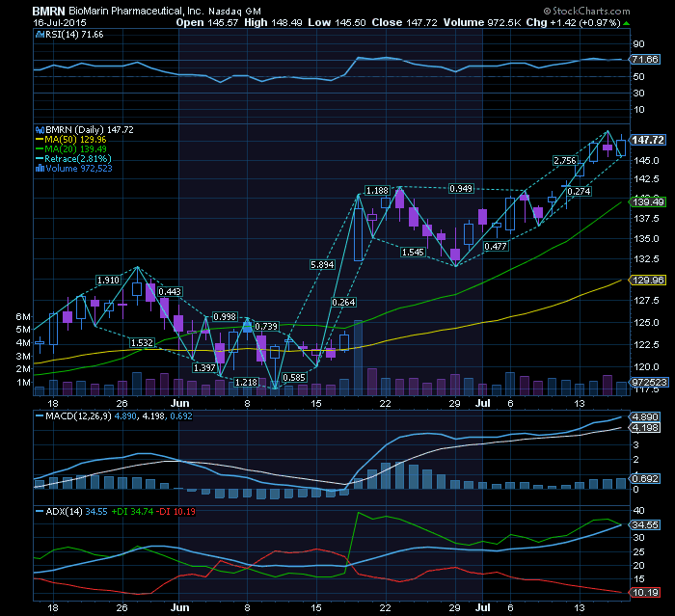Click the Low 145.50 value in the header
The width and height of the screenshot is (675, 616).
click(337, 22)
